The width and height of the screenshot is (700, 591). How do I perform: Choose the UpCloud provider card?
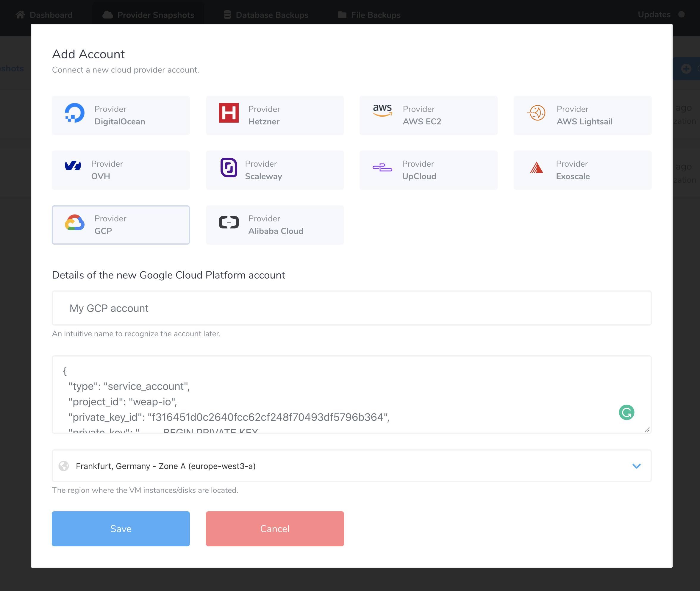tap(428, 170)
